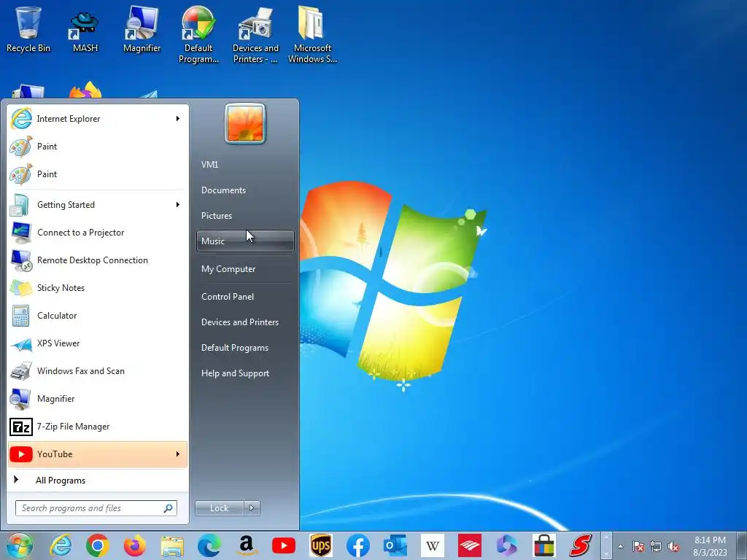Open XPS Viewer from Start menu

(98, 343)
